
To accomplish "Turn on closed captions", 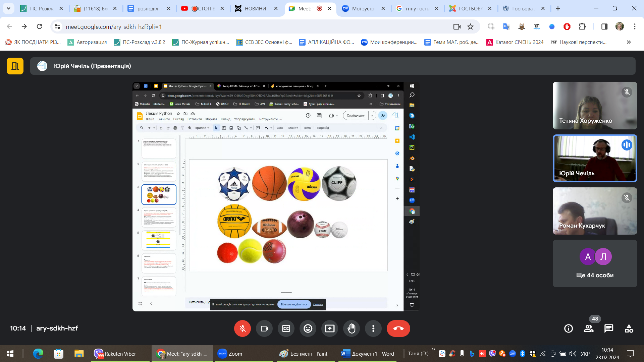I will point(286,328).
